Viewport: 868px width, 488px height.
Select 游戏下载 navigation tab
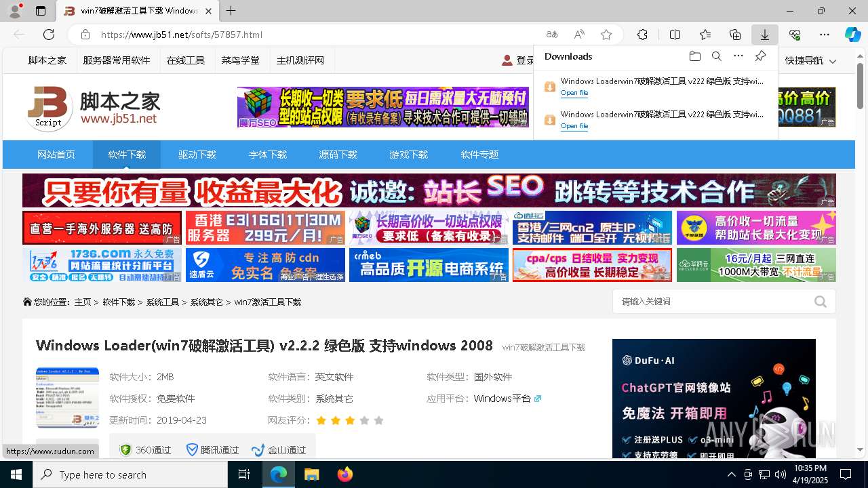pos(409,155)
